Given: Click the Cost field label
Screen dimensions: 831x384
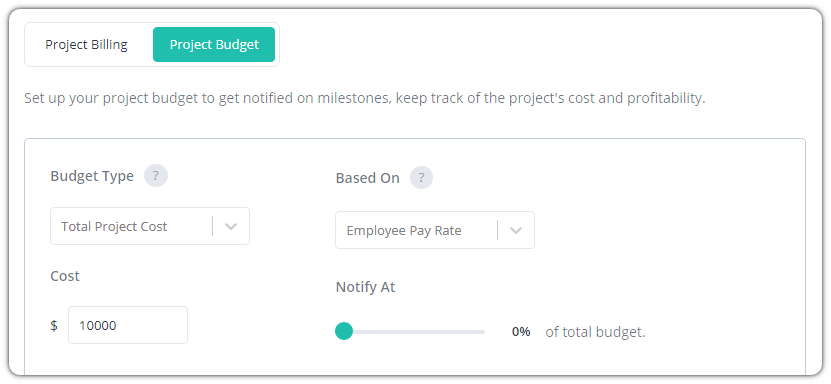Looking at the screenshot, I should pyautogui.click(x=65, y=276).
